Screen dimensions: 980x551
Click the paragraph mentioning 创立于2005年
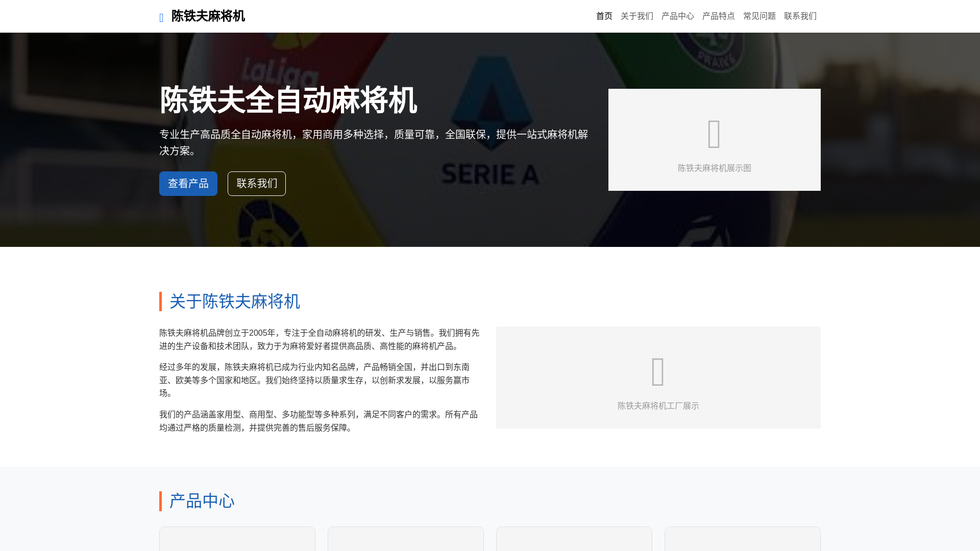click(320, 339)
